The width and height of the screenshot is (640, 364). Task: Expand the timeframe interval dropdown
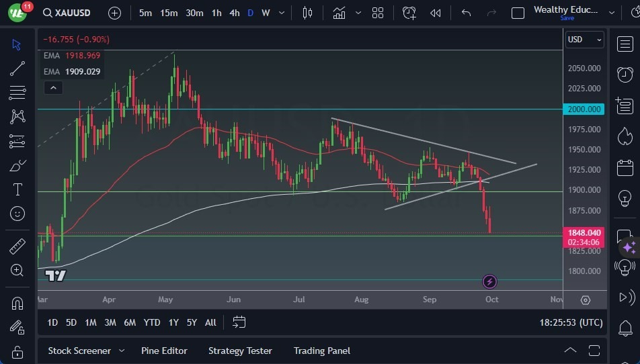coord(282,13)
